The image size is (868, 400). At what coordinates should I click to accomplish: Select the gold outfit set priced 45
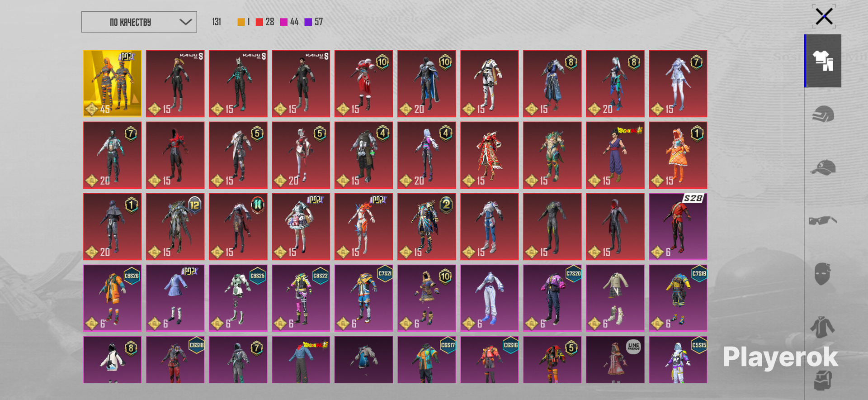pyautogui.click(x=112, y=84)
